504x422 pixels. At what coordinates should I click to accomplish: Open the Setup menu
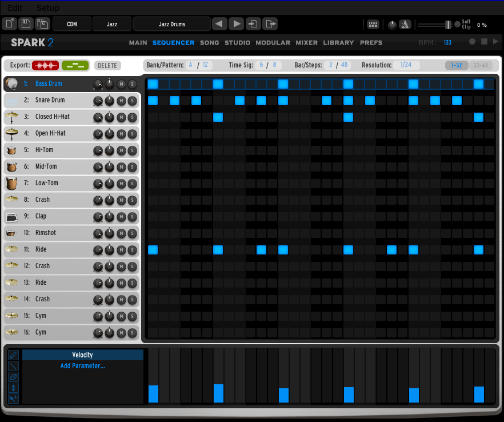(48, 7)
